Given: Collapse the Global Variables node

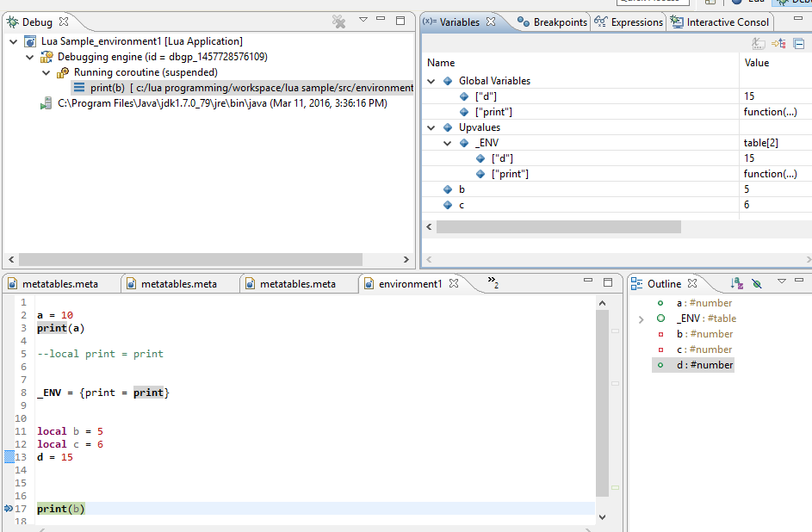Looking at the screenshot, I should coord(431,81).
